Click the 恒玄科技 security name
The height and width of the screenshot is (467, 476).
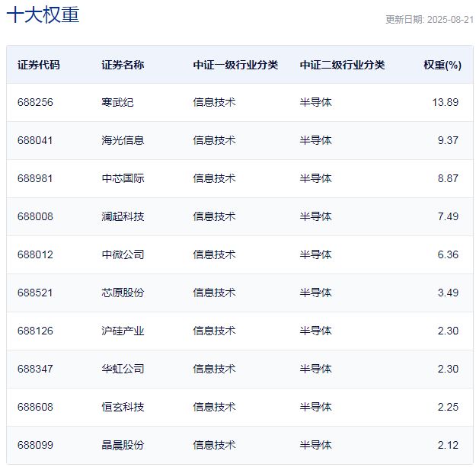coord(123,407)
